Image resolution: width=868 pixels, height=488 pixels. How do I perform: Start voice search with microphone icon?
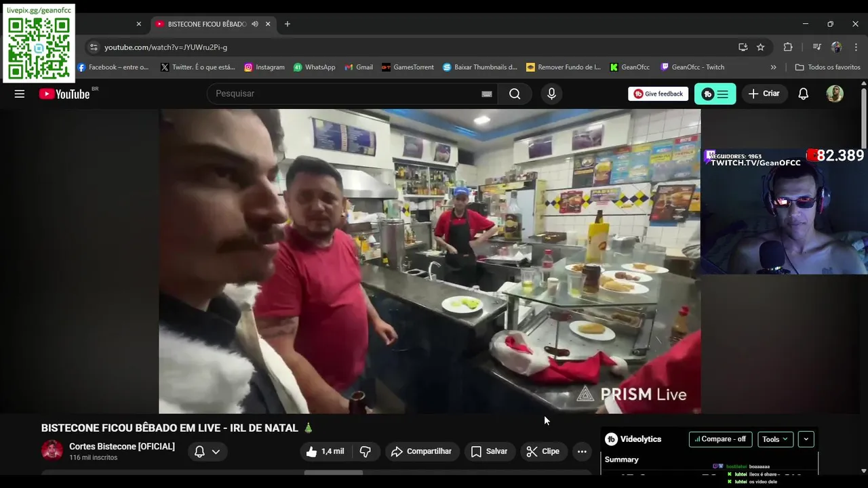[x=551, y=94]
